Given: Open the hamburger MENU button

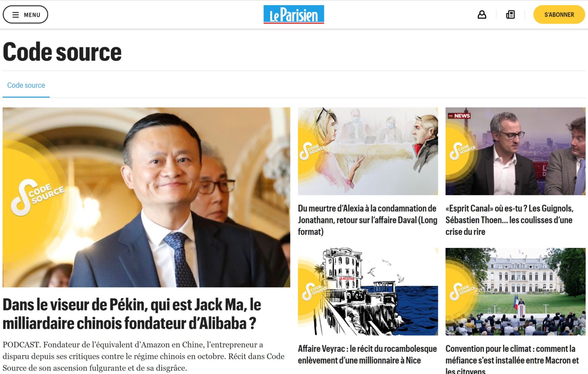Looking at the screenshot, I should [25, 15].
